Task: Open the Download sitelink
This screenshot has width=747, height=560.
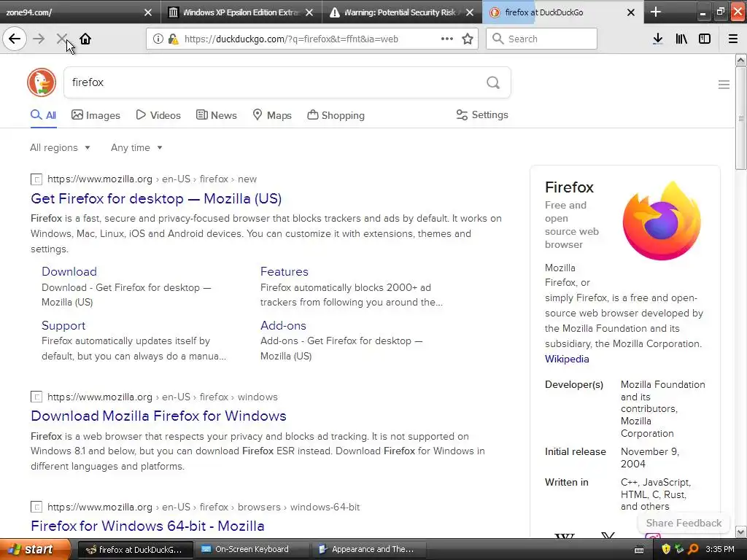Action: (69, 271)
